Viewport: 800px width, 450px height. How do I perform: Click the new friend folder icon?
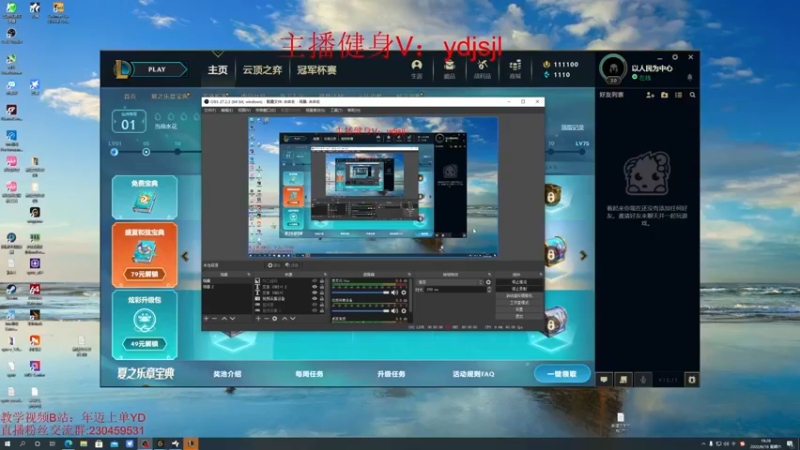click(x=664, y=95)
